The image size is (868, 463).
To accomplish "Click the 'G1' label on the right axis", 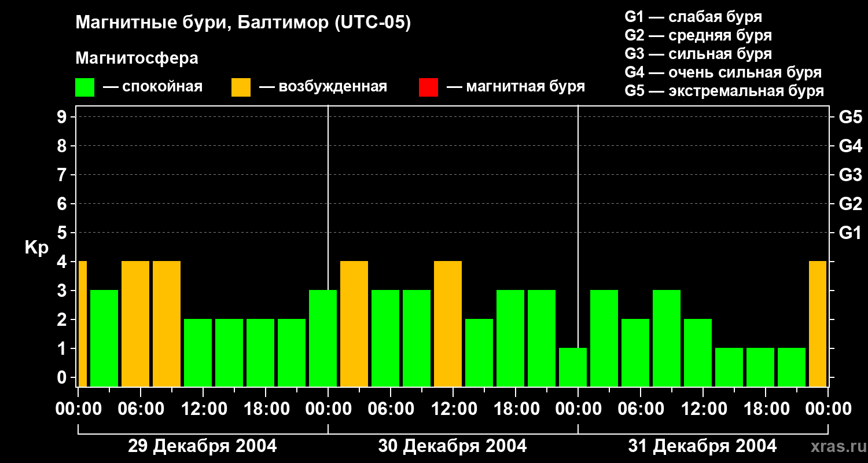I will point(850,233).
